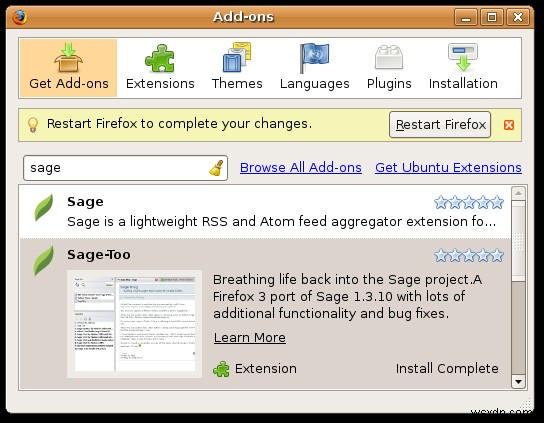Click the Sage-Too leaf icon
Image resolution: width=544 pixels, height=423 pixels.
(44, 261)
